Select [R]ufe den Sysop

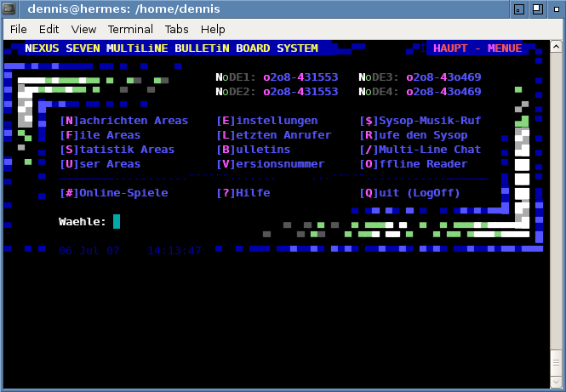coord(413,135)
